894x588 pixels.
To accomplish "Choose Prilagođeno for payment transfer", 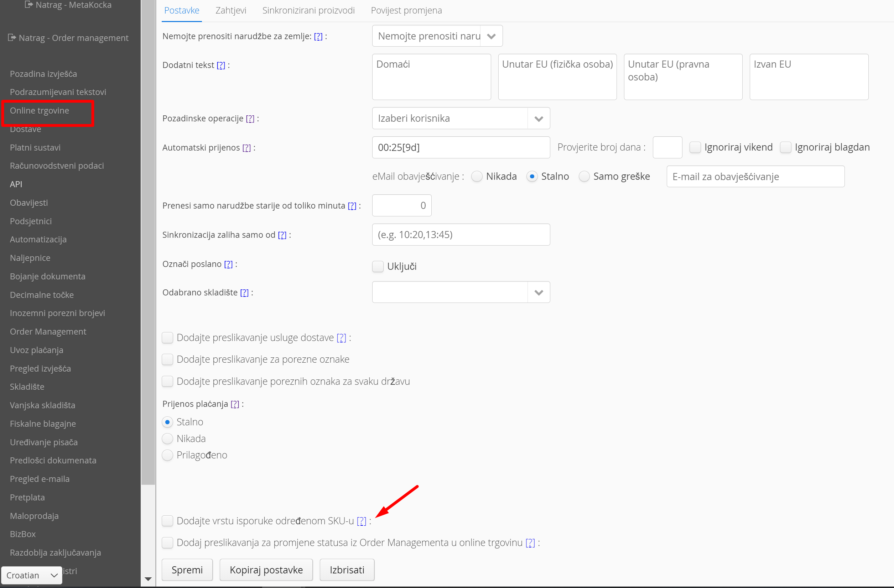I will click(167, 455).
